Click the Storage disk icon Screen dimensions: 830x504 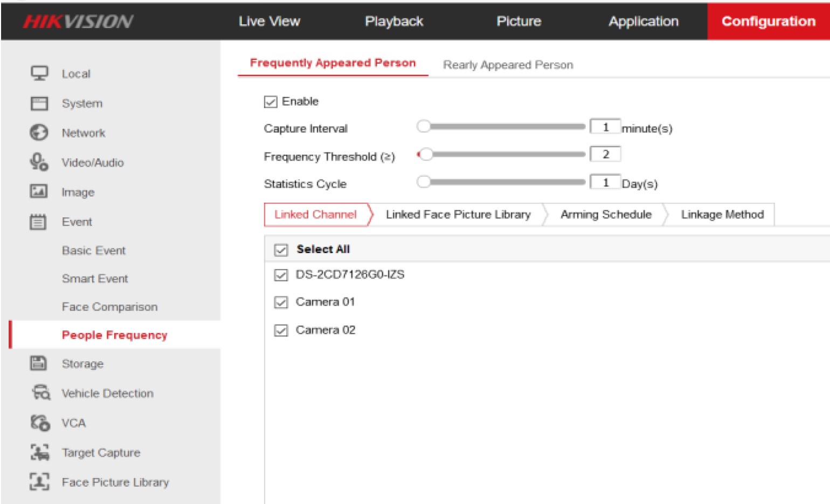[39, 363]
